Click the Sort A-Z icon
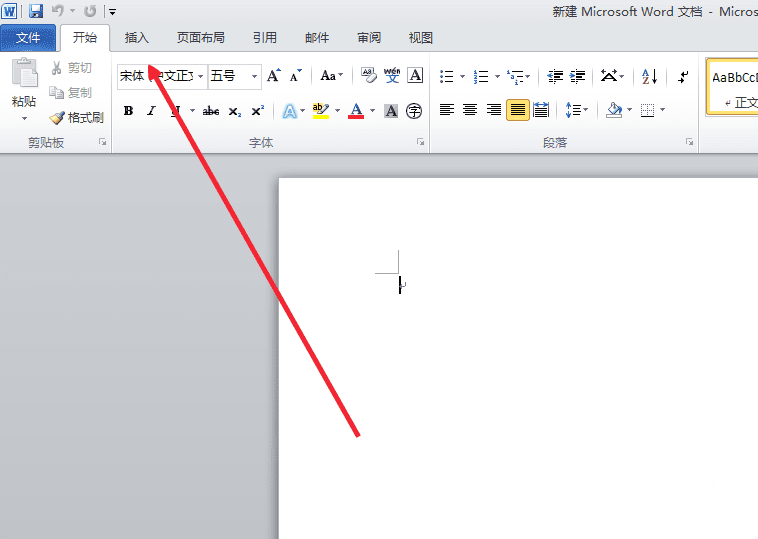 point(649,76)
